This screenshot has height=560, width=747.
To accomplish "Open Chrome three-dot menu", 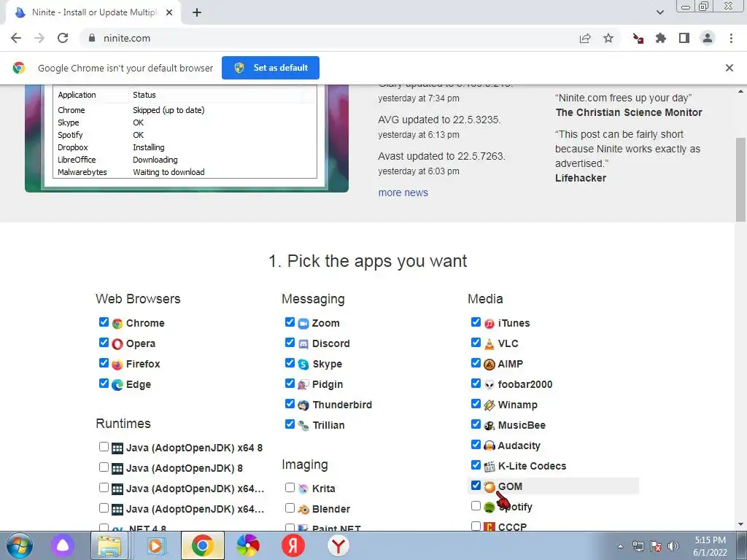I will click(x=731, y=38).
